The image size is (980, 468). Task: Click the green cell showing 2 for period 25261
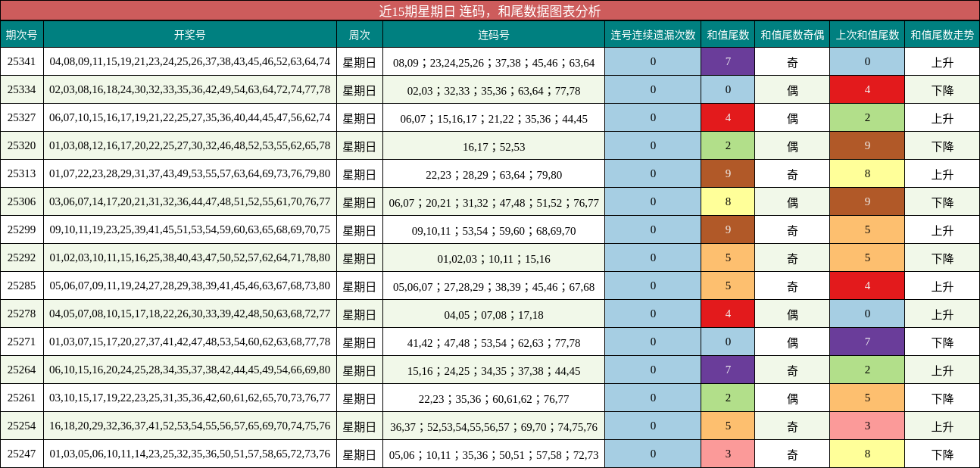click(727, 399)
